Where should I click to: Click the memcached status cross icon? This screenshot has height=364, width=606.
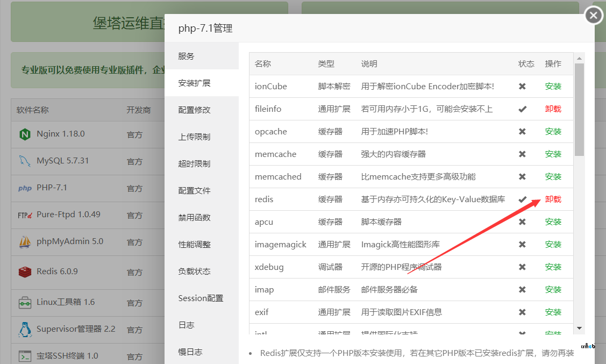[x=522, y=176]
